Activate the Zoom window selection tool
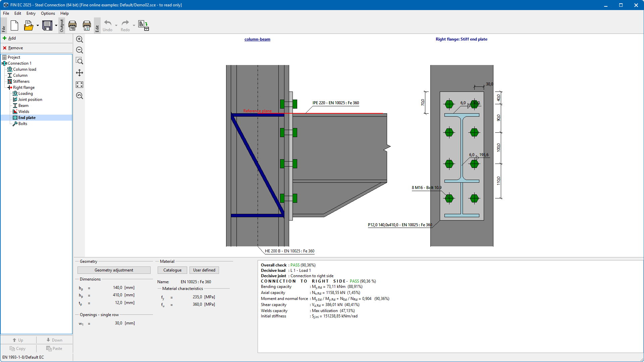Viewport: 644px width, 362px height. [x=79, y=61]
